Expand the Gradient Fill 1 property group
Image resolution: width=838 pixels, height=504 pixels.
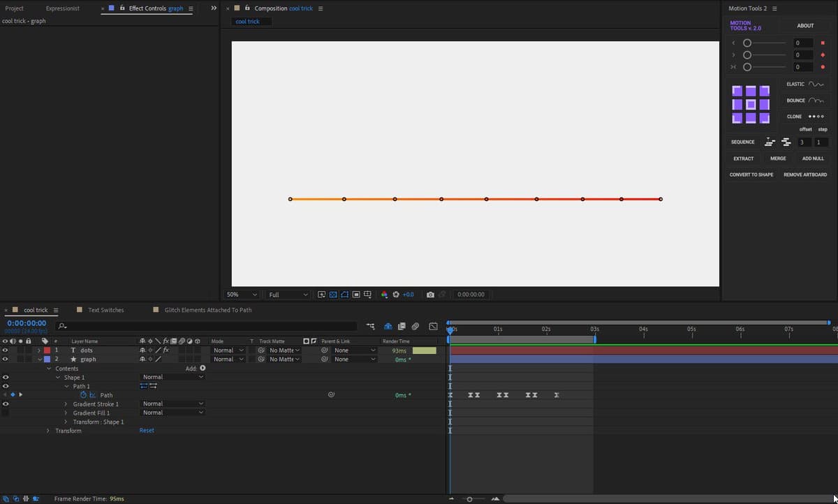(66, 413)
